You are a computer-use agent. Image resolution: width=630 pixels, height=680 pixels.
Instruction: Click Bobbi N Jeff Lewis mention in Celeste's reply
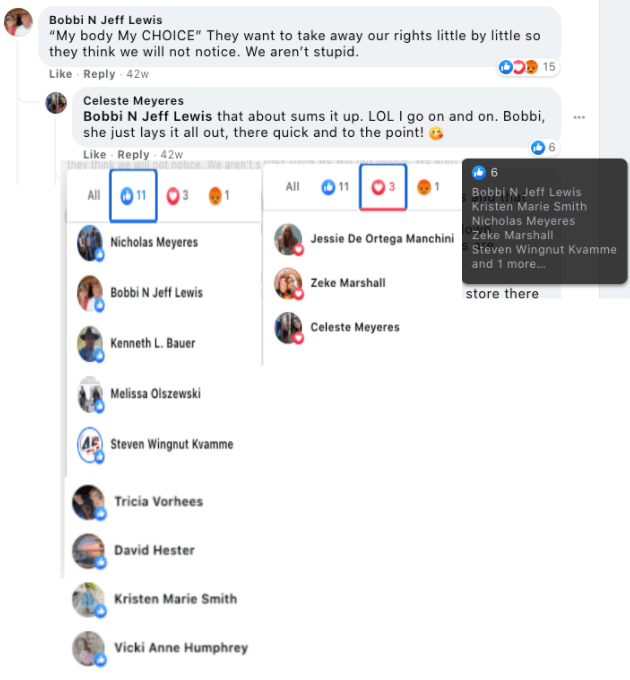click(147, 117)
